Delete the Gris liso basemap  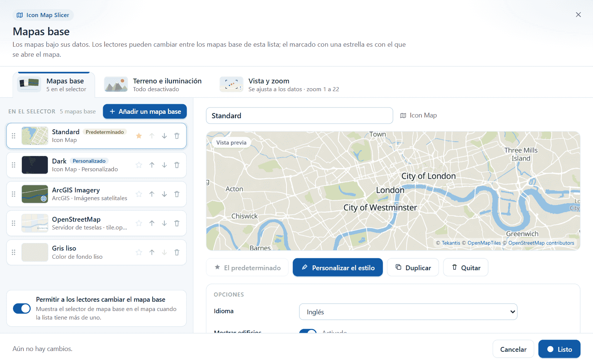click(177, 252)
